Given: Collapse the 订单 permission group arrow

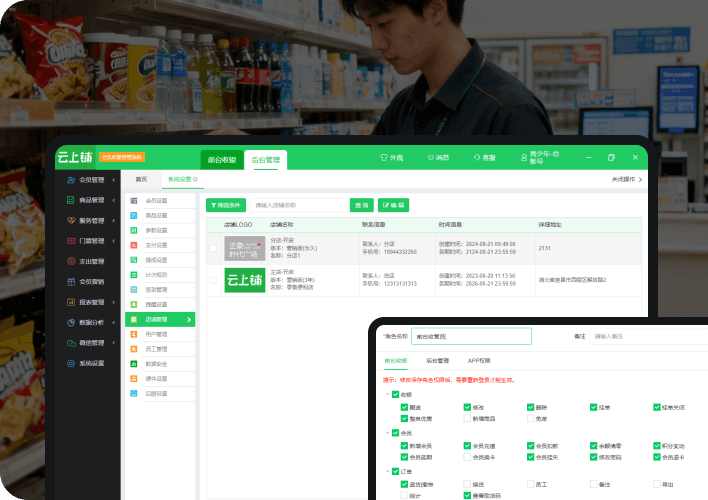Looking at the screenshot, I should tap(387, 472).
